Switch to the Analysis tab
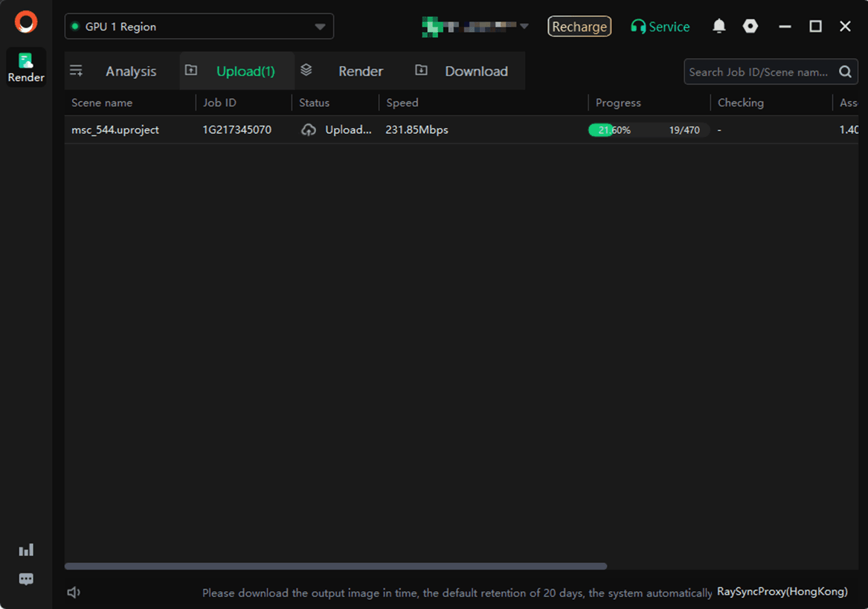The image size is (868, 609). click(131, 71)
